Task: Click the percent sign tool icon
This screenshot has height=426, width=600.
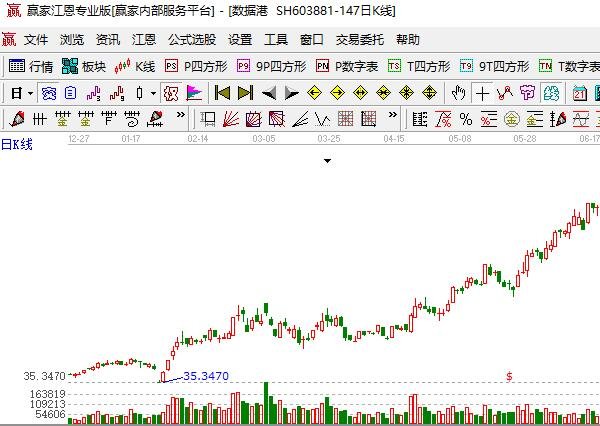Action: 466,119
